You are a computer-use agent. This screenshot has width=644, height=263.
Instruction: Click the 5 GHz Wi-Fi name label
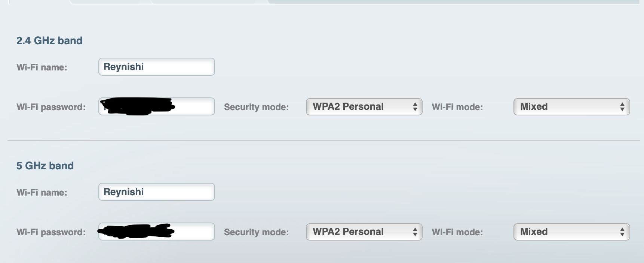tap(42, 193)
